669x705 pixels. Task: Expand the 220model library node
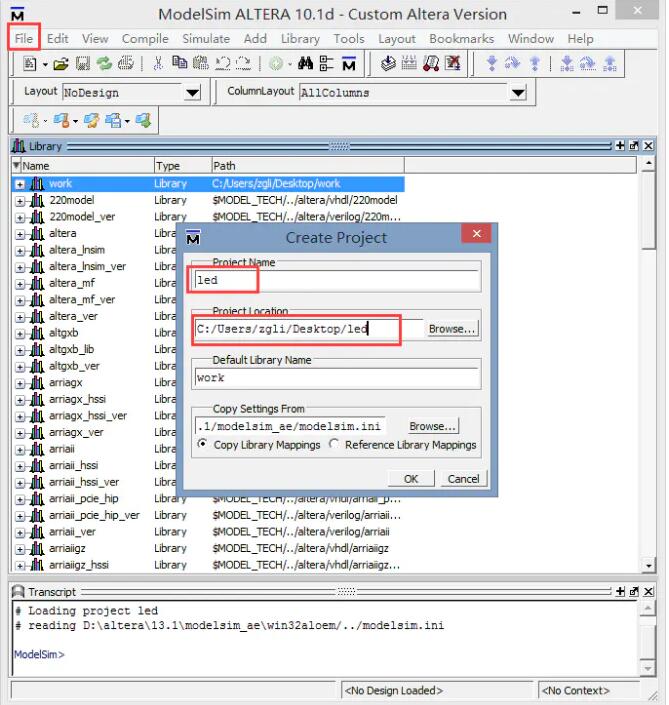pyautogui.click(x=20, y=201)
